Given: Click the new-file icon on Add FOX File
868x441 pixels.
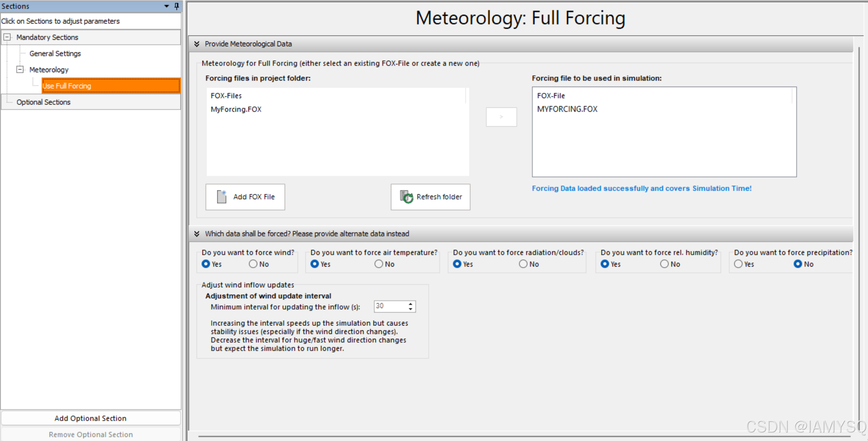Looking at the screenshot, I should [221, 197].
